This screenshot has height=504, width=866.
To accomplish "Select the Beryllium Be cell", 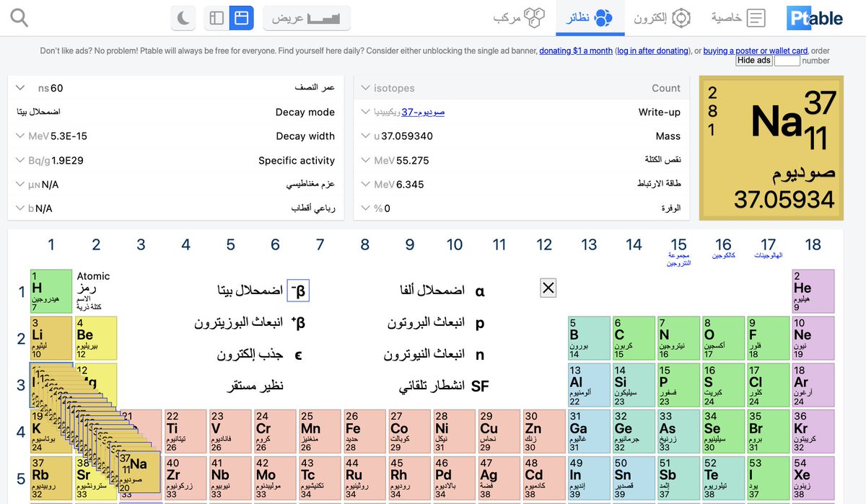I will pyautogui.click(x=96, y=338).
